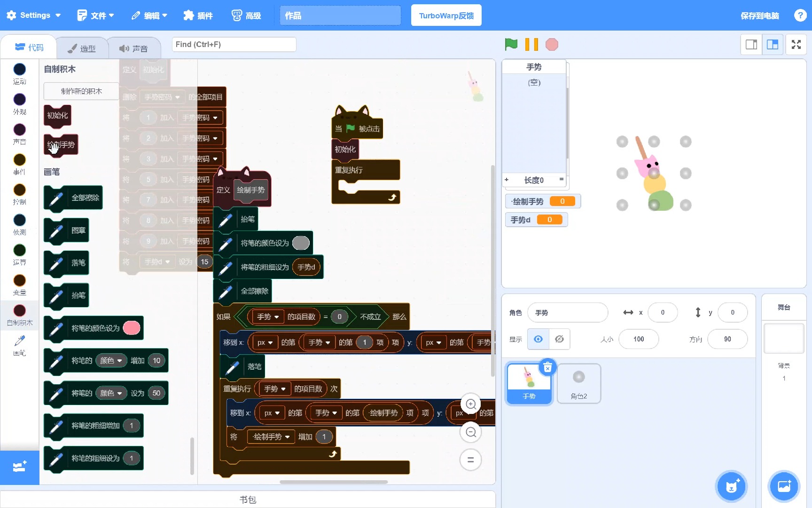Screen dimensions: 812x508
Task: Open help via the question mark icon
Action: [800, 16]
